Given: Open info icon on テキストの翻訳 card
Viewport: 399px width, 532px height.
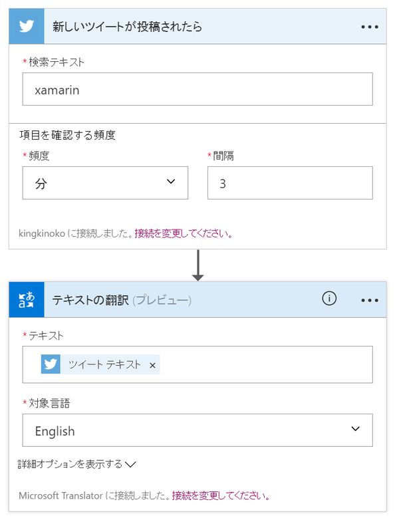Looking at the screenshot, I should (329, 299).
